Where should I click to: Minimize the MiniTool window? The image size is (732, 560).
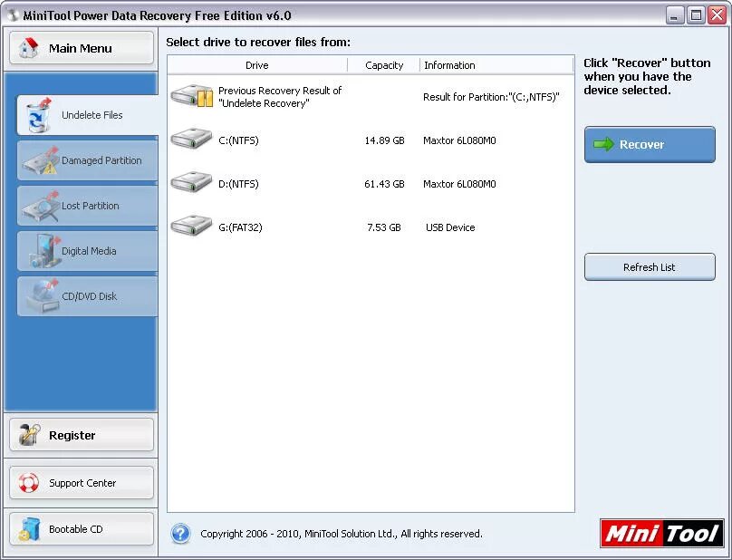pos(674,15)
